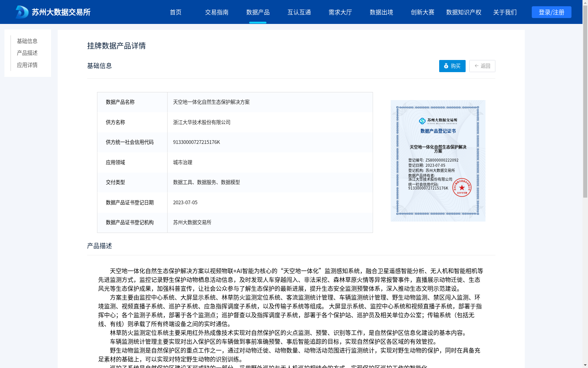The width and height of the screenshot is (588, 368).
Task: Jump to 产品描述 in sidebar
Action: [27, 53]
